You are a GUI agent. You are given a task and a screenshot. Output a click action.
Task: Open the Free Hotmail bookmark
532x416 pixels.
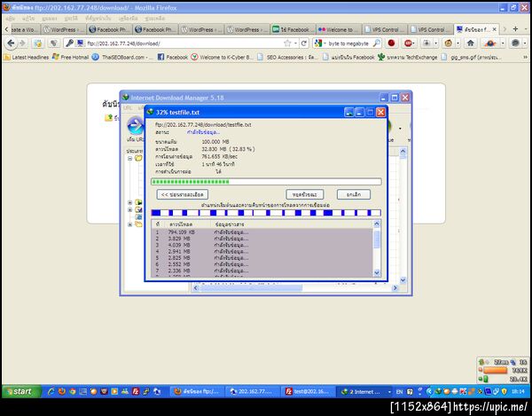pos(71,58)
